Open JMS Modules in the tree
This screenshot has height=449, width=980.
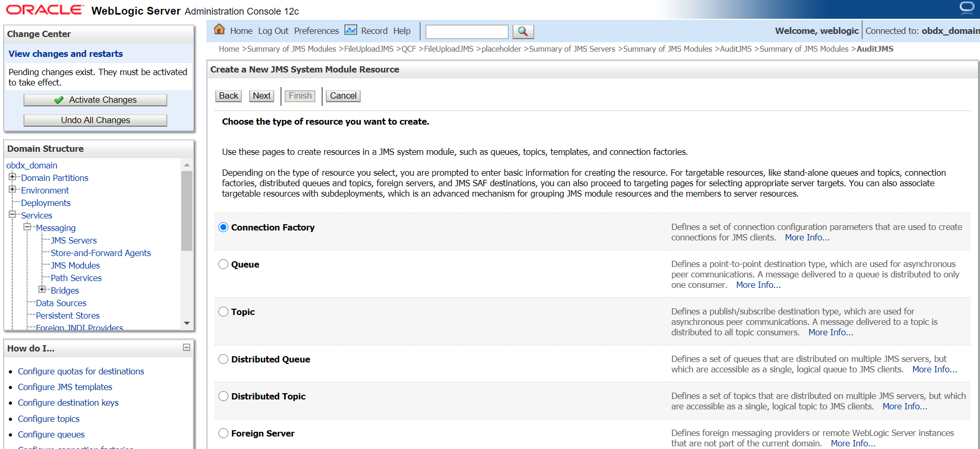(x=75, y=265)
